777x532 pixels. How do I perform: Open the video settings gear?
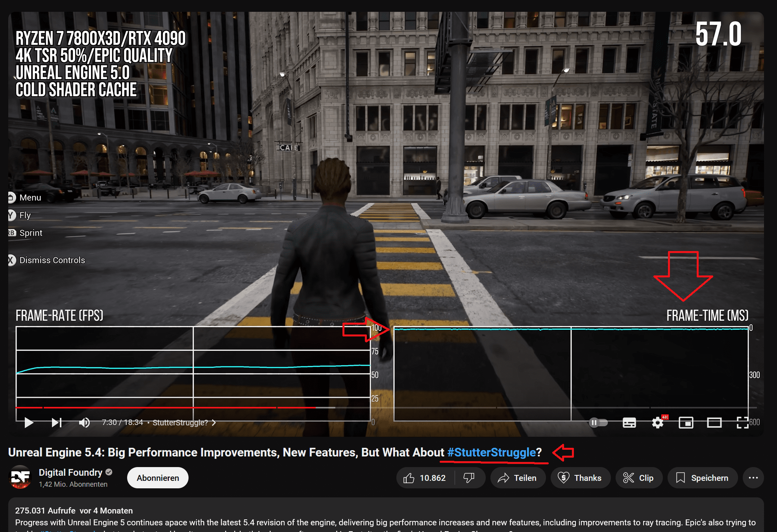click(x=658, y=423)
